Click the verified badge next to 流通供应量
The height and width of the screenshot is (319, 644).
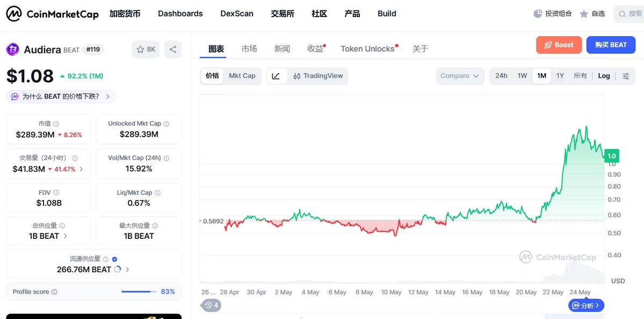click(x=114, y=259)
